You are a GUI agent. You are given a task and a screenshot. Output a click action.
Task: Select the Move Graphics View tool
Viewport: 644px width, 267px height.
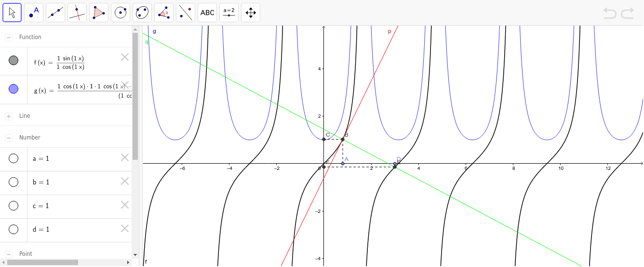pyautogui.click(x=251, y=13)
